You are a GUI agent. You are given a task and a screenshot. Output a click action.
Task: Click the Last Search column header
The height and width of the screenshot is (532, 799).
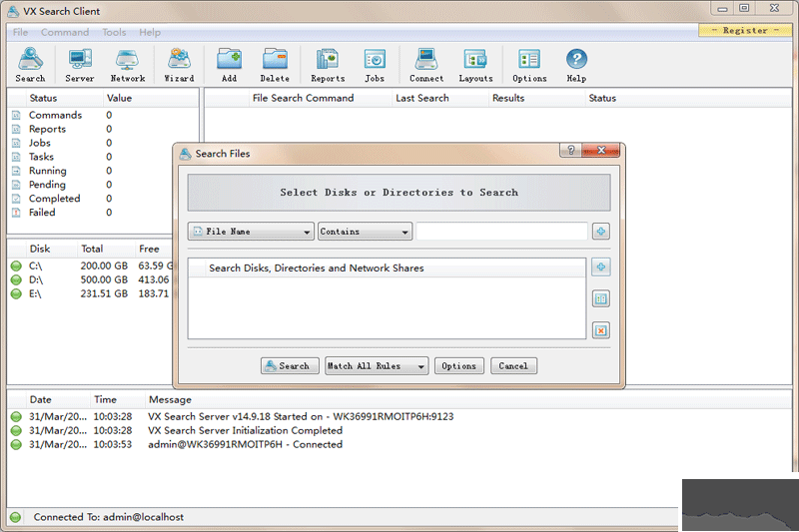[422, 98]
